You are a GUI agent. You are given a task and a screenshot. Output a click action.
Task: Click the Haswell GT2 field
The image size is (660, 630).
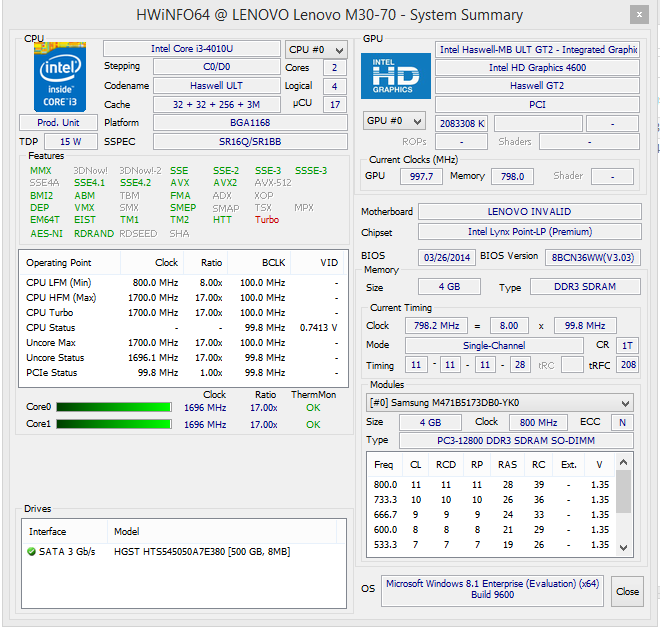[538, 85]
